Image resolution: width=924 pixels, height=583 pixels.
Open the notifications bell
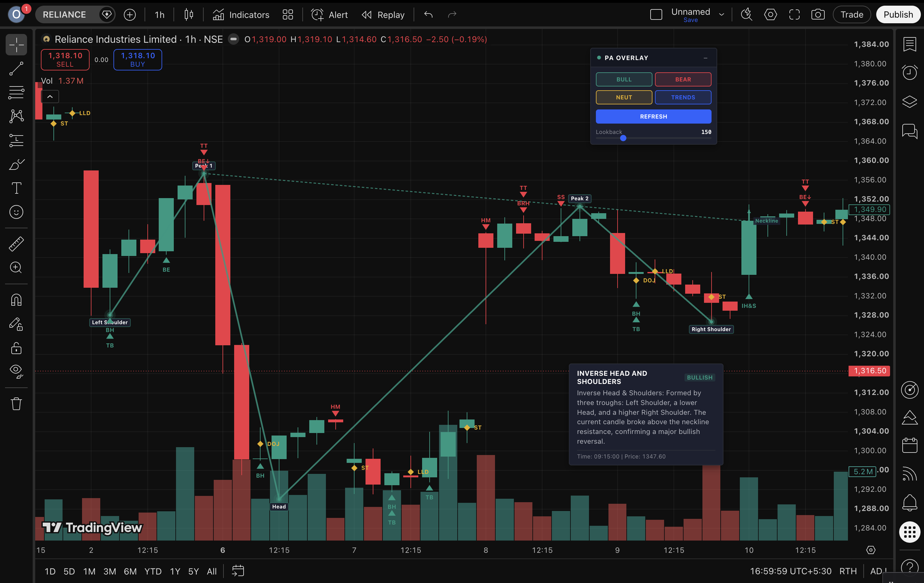pos(910,502)
